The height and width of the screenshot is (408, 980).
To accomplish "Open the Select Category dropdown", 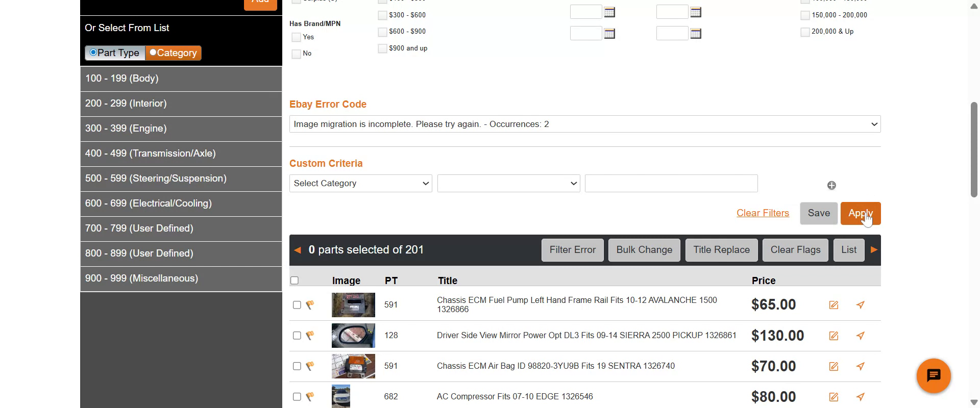I will [361, 184].
